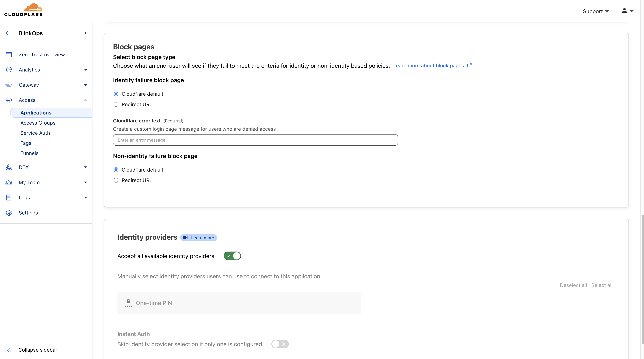The image size is (644, 359).
Task: Open Settings in sidebar
Action: coord(29,213)
